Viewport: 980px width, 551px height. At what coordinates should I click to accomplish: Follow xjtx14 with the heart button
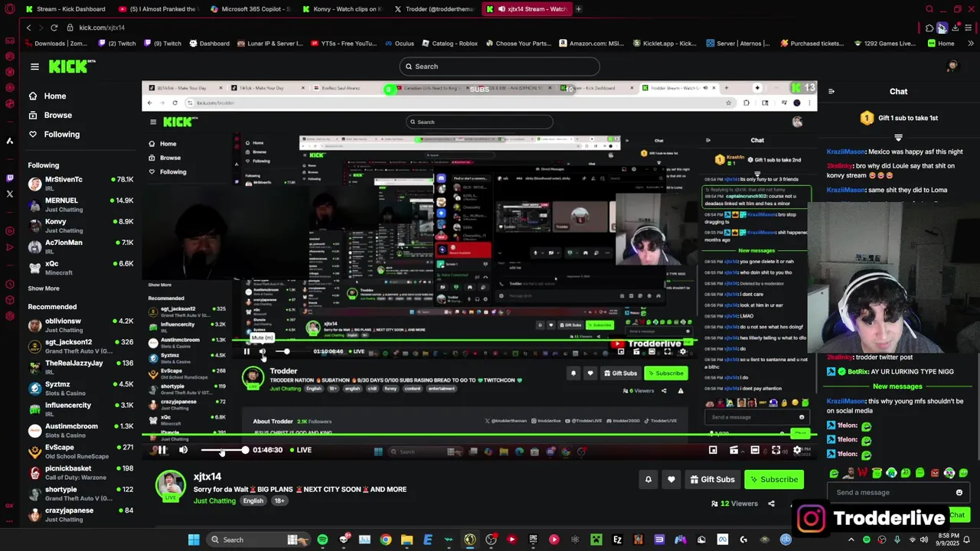click(x=671, y=479)
